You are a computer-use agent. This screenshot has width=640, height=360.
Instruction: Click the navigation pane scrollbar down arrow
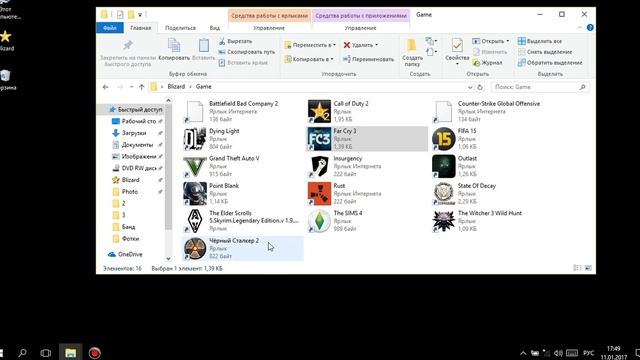pyautogui.click(x=168, y=258)
